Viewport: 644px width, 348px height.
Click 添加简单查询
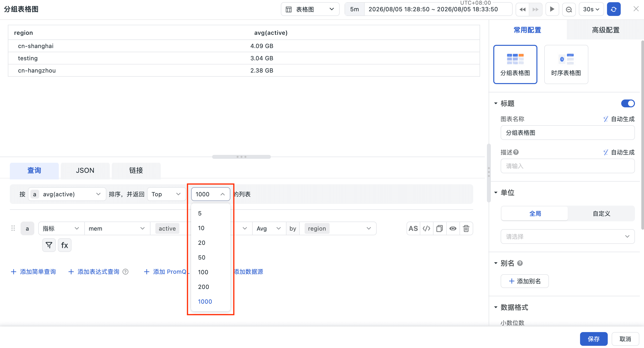click(34, 272)
